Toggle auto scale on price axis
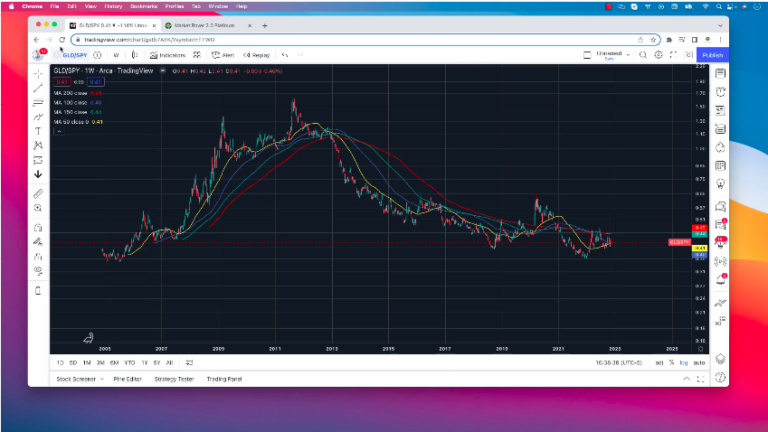The width and height of the screenshot is (768, 432). 697,362
